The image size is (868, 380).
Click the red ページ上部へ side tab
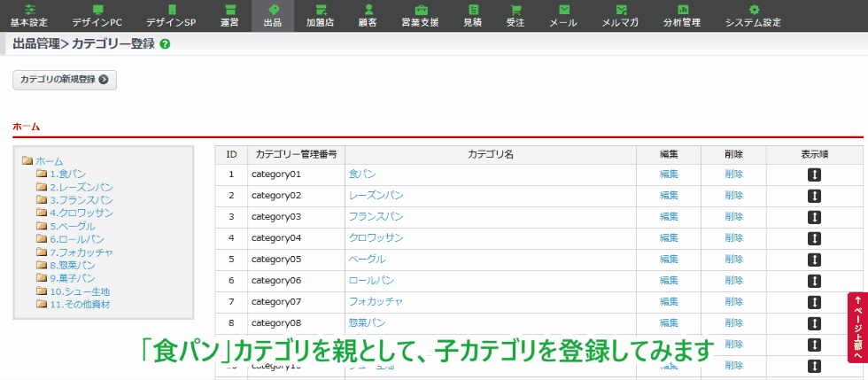click(x=857, y=327)
